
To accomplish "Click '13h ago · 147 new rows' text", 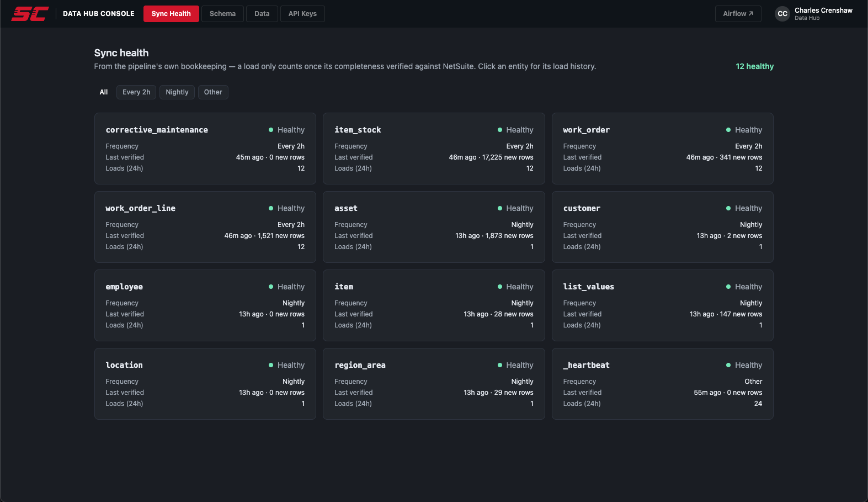I will (x=726, y=314).
